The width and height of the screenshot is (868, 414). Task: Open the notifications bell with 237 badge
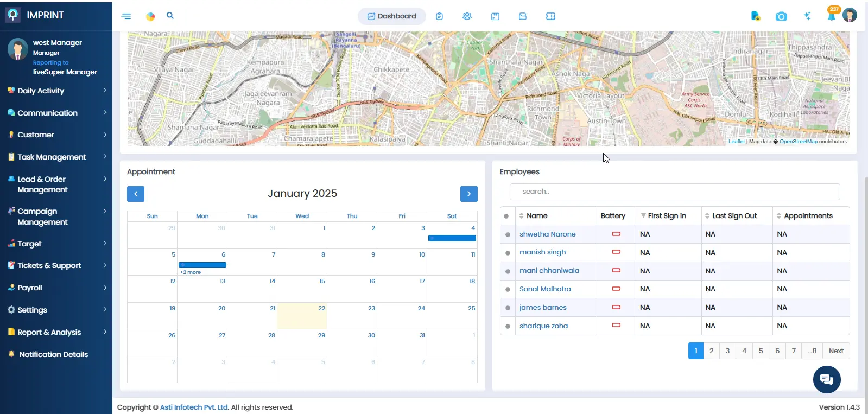point(831,16)
